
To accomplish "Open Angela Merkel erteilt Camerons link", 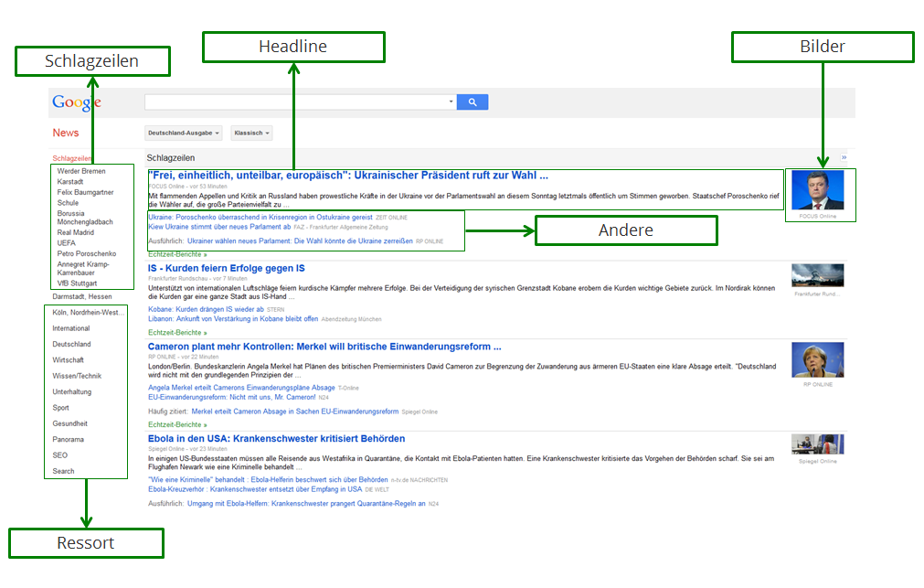I will click(241, 388).
